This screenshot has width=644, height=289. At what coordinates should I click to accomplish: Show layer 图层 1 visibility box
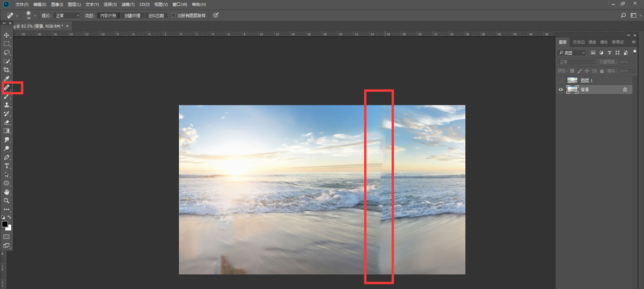pos(561,80)
